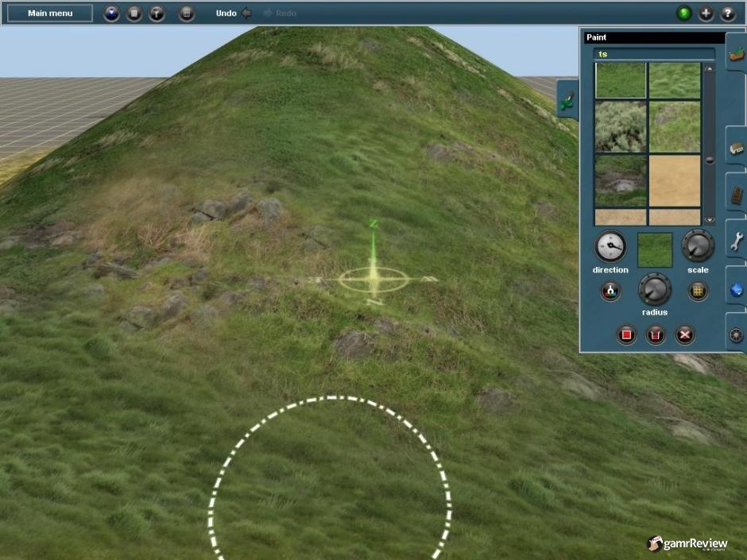Image resolution: width=747 pixels, height=560 pixels.
Task: Click the red bucket fill-area icon
Action: 656,335
